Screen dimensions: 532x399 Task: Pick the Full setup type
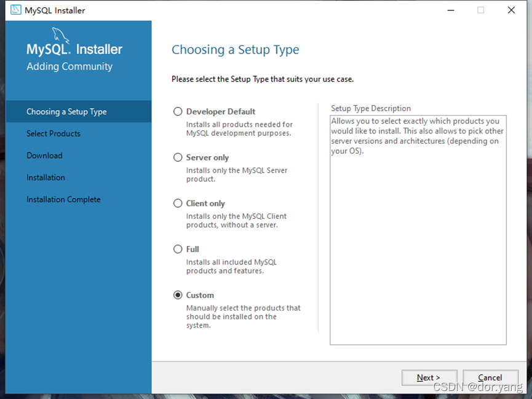178,249
